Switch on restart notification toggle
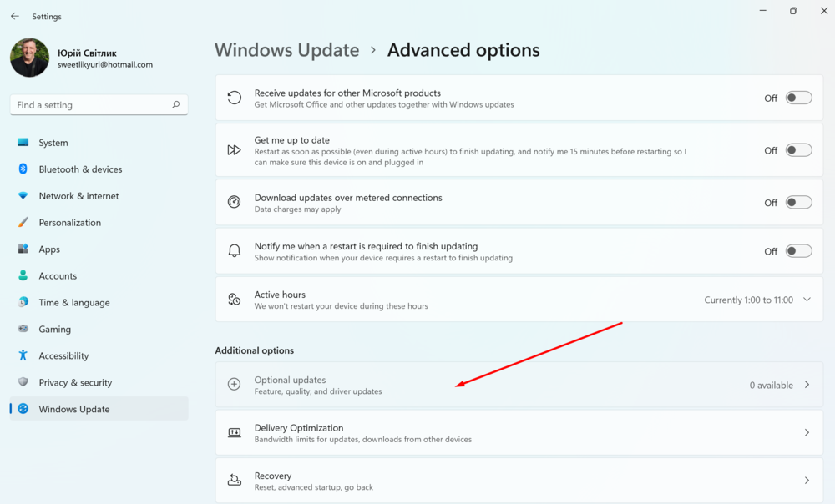Viewport: 835px width, 504px height. [x=798, y=251]
